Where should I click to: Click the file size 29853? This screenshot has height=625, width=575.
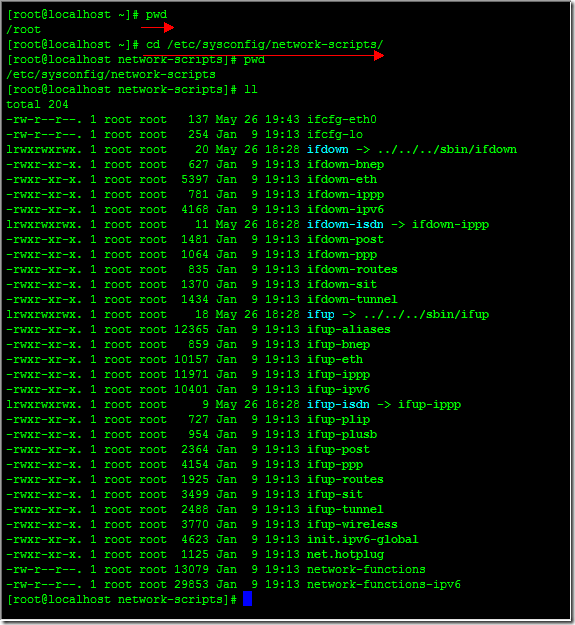(x=191, y=585)
